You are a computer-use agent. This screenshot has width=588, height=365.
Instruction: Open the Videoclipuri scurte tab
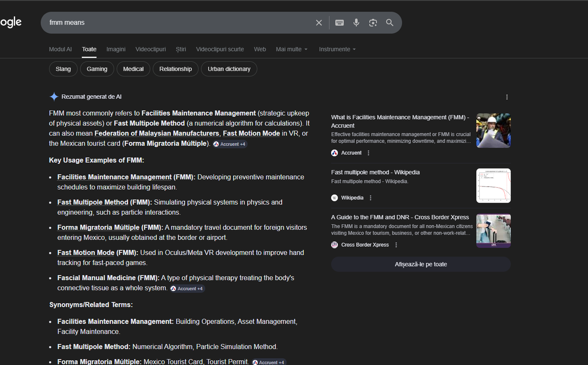[x=220, y=49]
